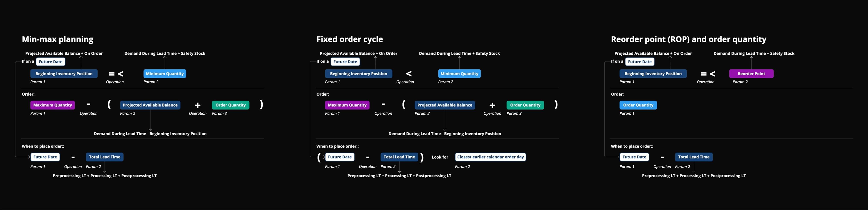Click the plus operation symbol in Min-max planning
This screenshot has height=210, width=868.
pyautogui.click(x=198, y=105)
